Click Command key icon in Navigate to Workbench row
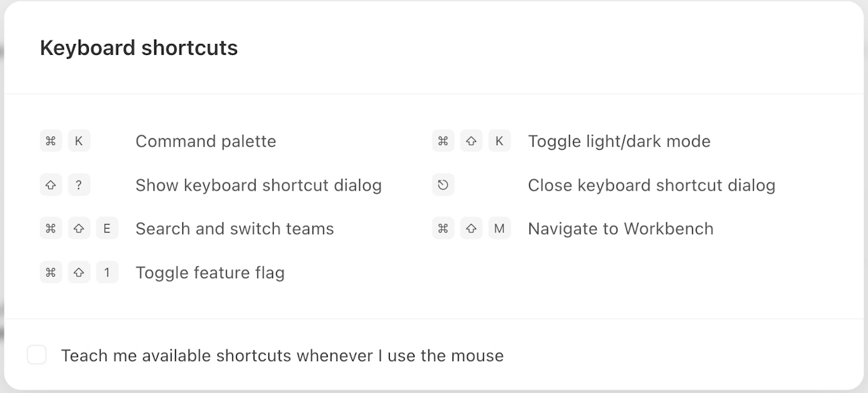 (x=443, y=229)
